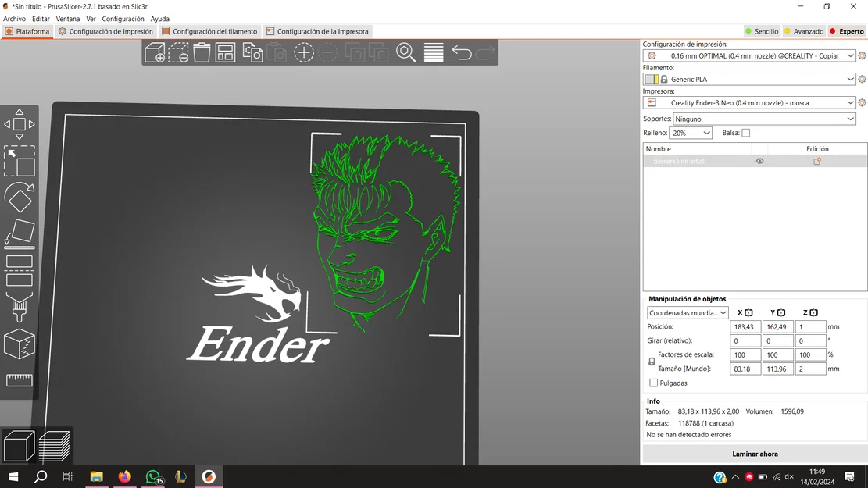
Task: Open File Explorer from the taskbar
Action: (96, 476)
